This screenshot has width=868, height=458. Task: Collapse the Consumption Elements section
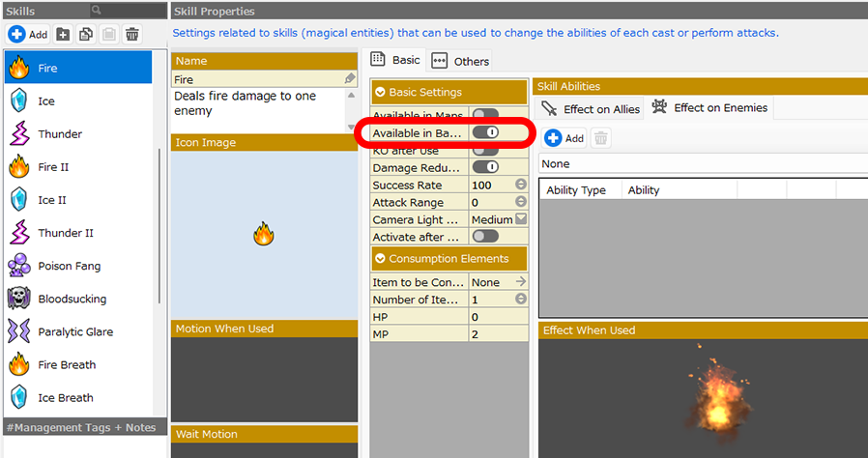(x=379, y=259)
